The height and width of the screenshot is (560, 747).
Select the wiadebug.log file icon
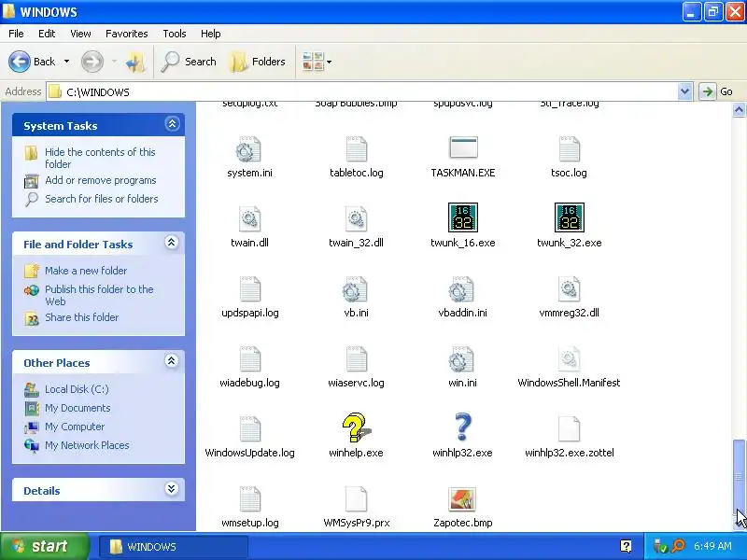point(249,359)
